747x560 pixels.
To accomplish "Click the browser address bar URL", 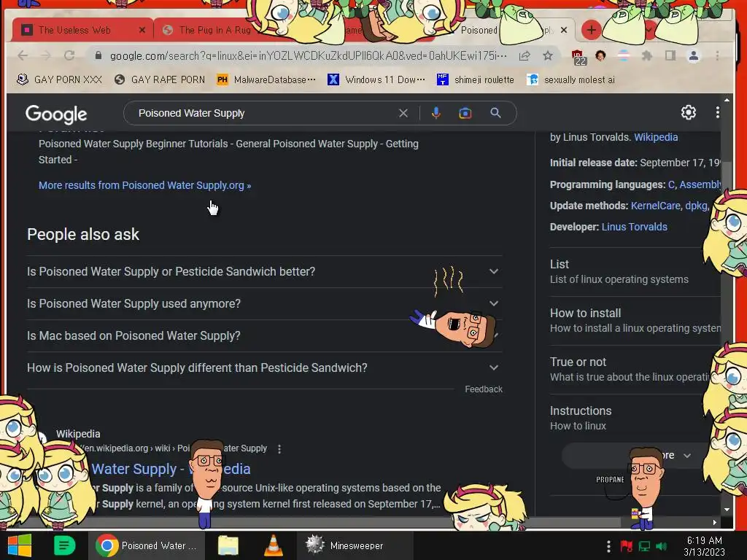I will click(x=308, y=55).
